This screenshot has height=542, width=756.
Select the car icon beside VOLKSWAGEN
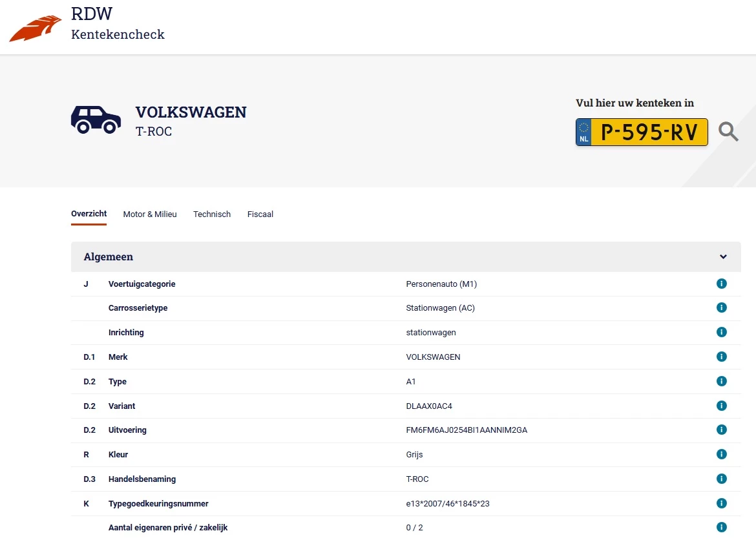coord(96,119)
